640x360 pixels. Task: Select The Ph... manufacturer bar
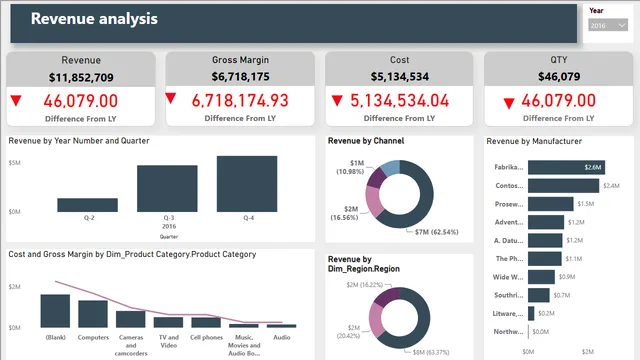[x=544, y=259]
